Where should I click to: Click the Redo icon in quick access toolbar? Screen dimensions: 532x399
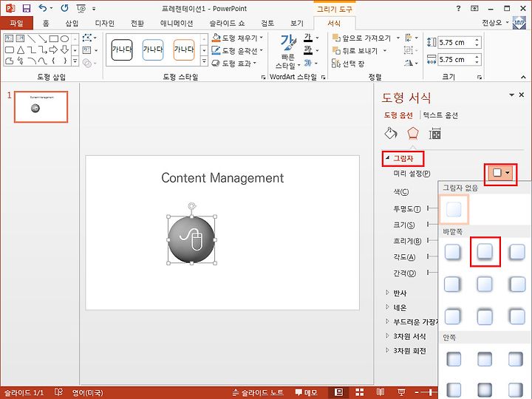(64, 8)
